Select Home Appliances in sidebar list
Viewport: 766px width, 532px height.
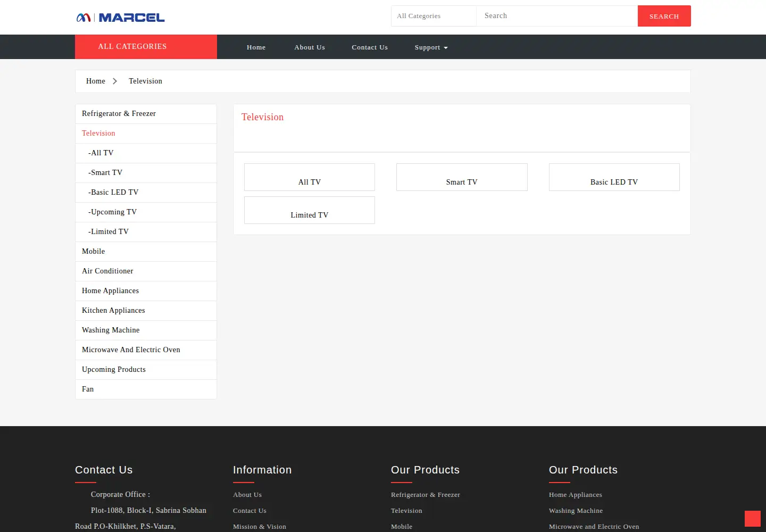click(x=146, y=291)
